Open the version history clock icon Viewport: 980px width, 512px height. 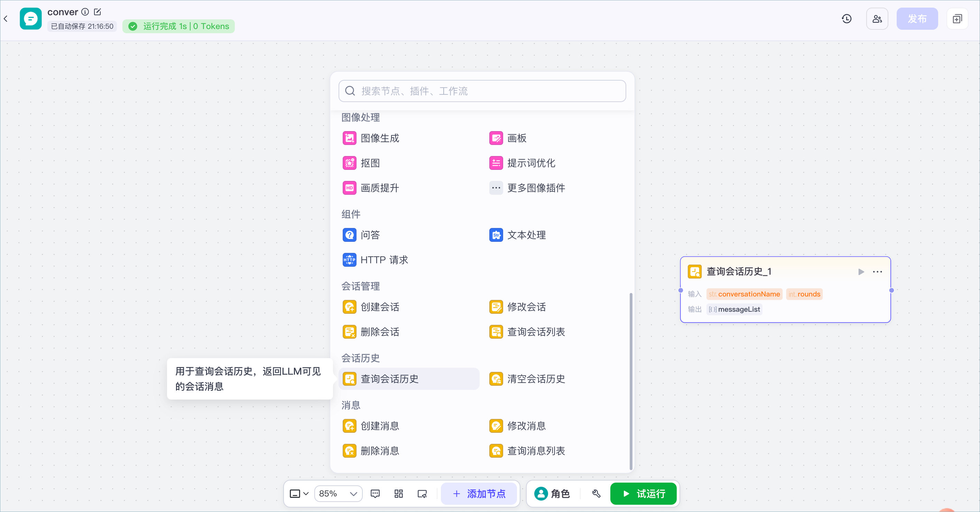(847, 19)
